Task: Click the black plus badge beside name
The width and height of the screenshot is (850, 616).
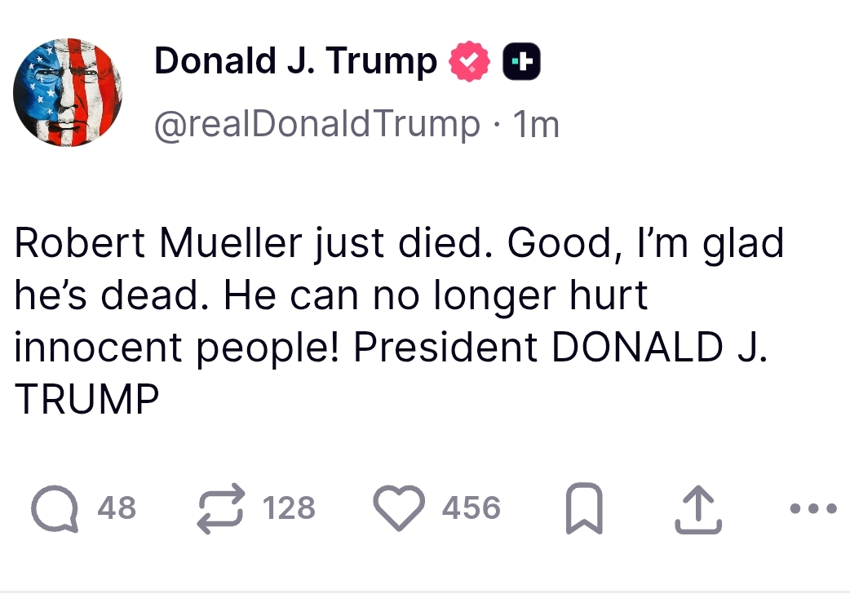Action: (522, 62)
